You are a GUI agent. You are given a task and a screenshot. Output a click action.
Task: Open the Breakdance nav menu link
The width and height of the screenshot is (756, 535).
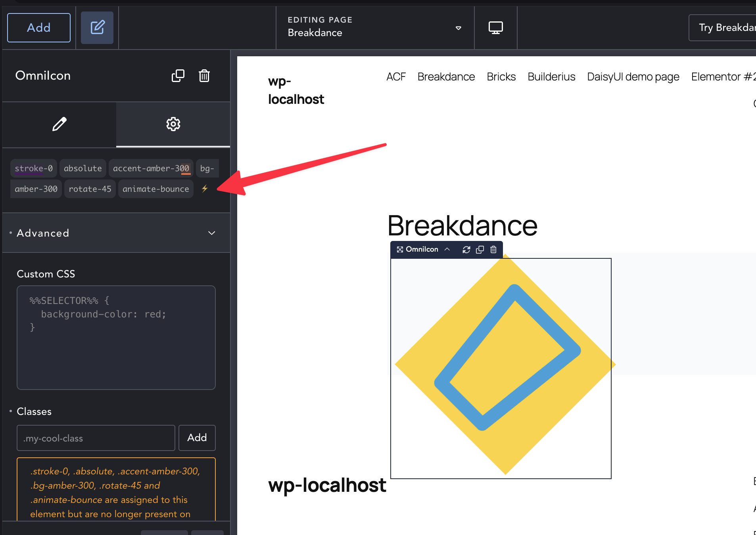click(446, 77)
